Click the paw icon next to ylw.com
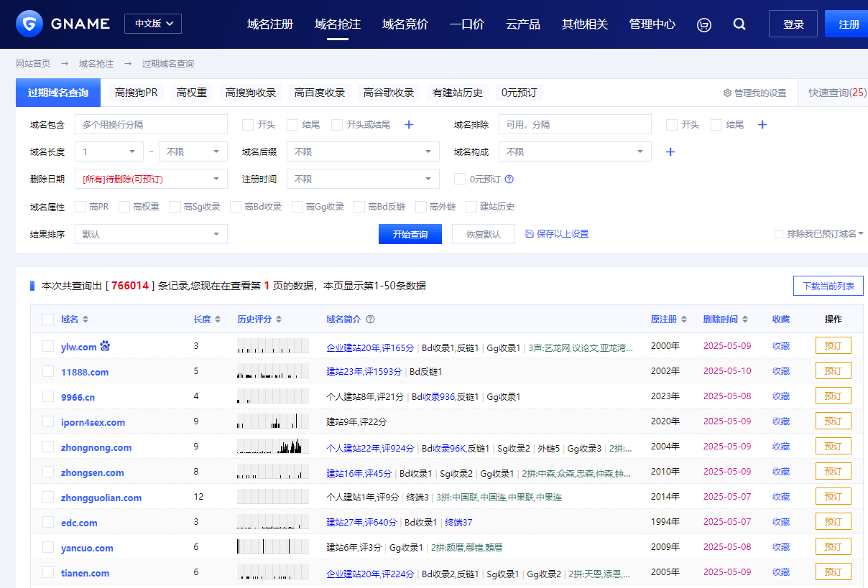The height and width of the screenshot is (588, 868). click(106, 346)
